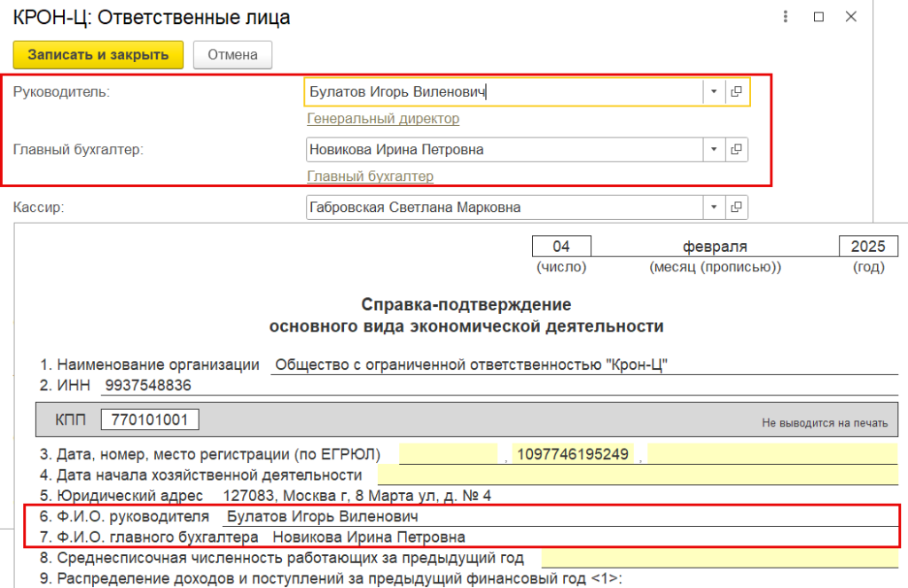Maximize the Ответственные лица window

818,17
